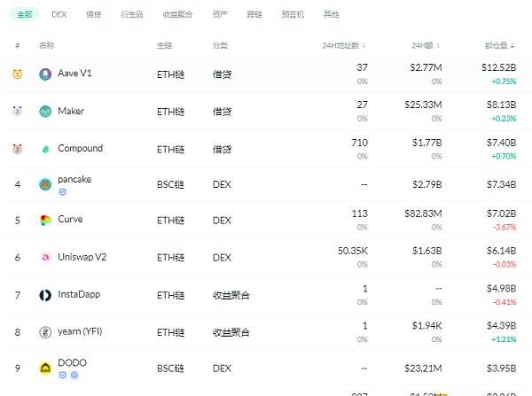Click the yearn (YFI) logo icon
The width and height of the screenshot is (532, 396).
click(45, 332)
